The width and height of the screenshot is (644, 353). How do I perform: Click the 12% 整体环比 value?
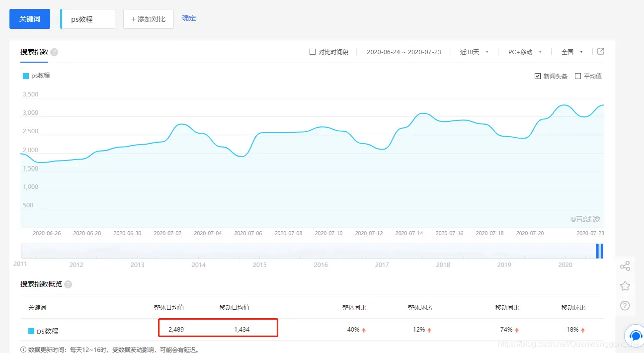coord(419,330)
